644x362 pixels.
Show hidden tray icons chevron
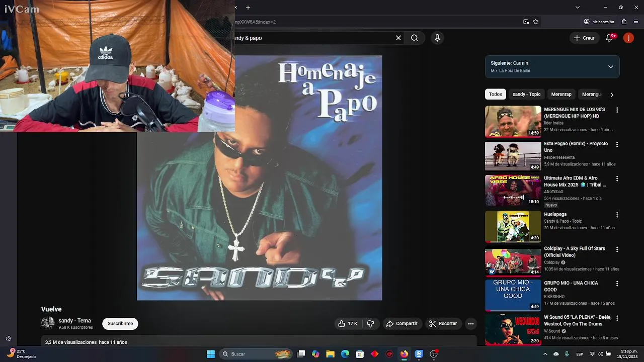545,354
